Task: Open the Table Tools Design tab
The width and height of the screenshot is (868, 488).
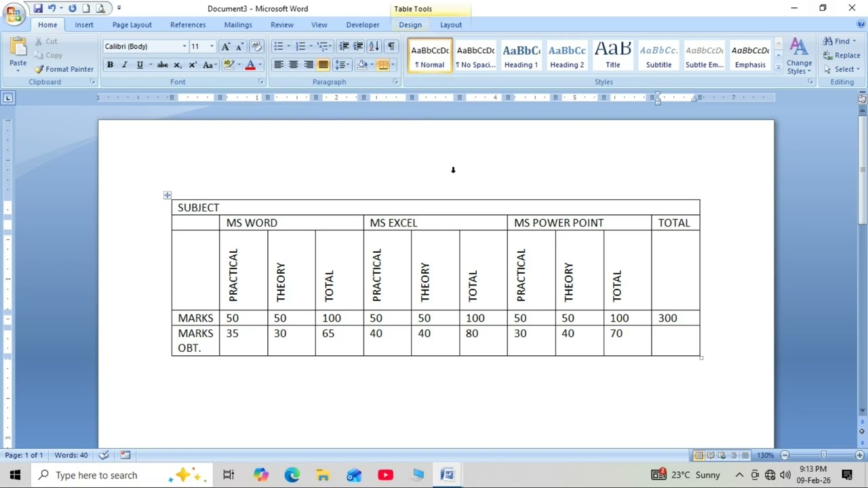Action: [x=410, y=24]
